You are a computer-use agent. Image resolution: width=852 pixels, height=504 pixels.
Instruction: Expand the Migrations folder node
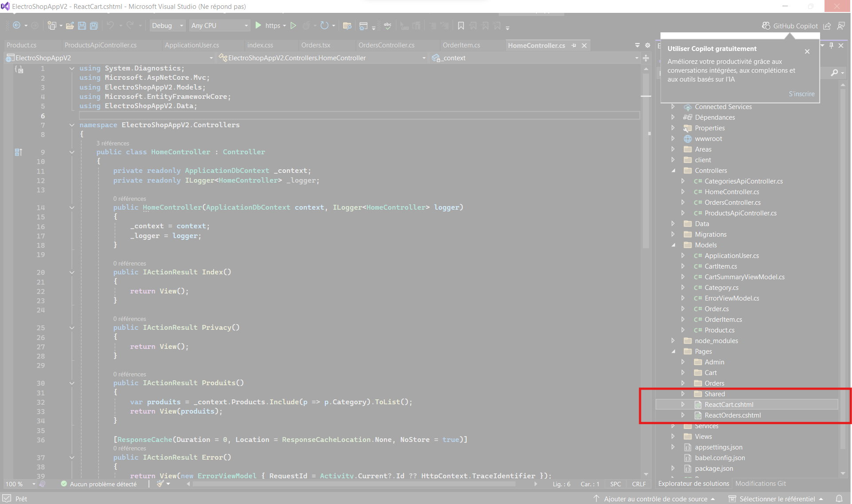pos(673,234)
